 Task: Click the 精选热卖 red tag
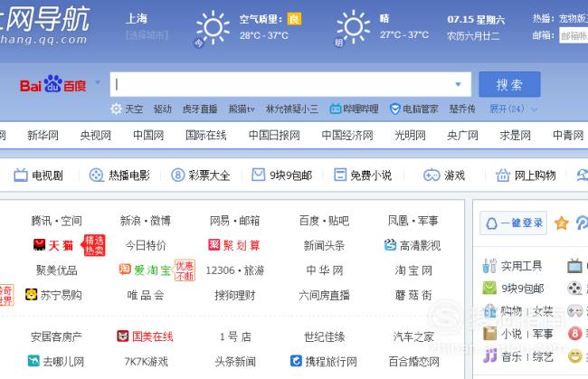coord(94,245)
